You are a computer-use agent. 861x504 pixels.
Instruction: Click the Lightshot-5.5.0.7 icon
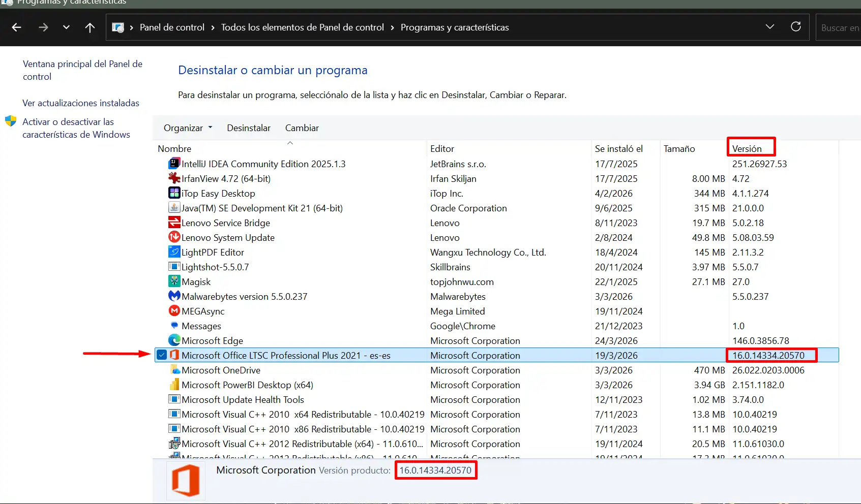tap(174, 267)
